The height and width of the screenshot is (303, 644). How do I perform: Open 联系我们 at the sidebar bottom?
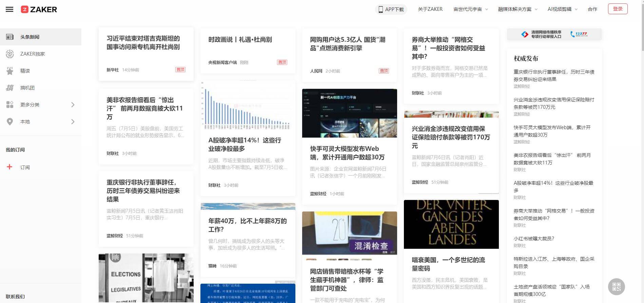click(15, 297)
